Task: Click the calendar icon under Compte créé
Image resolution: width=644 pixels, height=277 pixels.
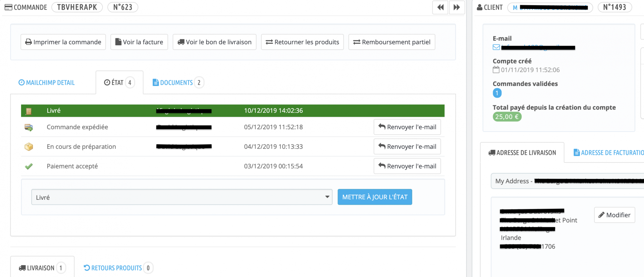Action: click(496, 70)
